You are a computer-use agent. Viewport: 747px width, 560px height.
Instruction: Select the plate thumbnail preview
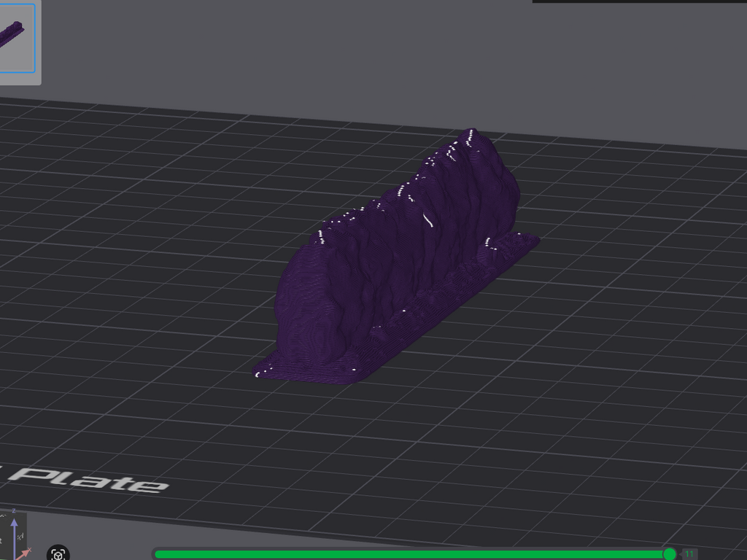(18, 38)
